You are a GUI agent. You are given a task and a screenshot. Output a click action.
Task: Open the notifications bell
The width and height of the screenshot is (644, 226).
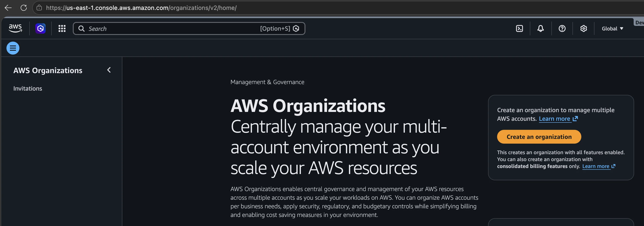[540, 28]
